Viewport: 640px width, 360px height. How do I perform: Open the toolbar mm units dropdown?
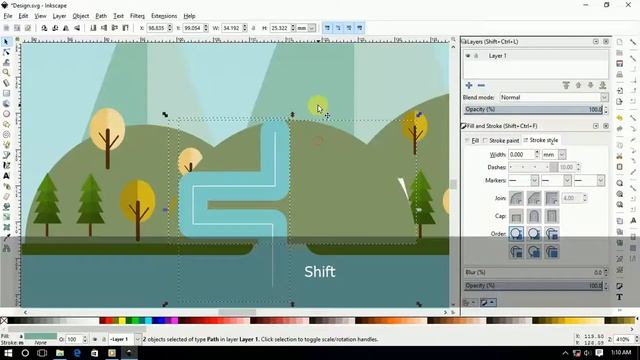[312, 28]
